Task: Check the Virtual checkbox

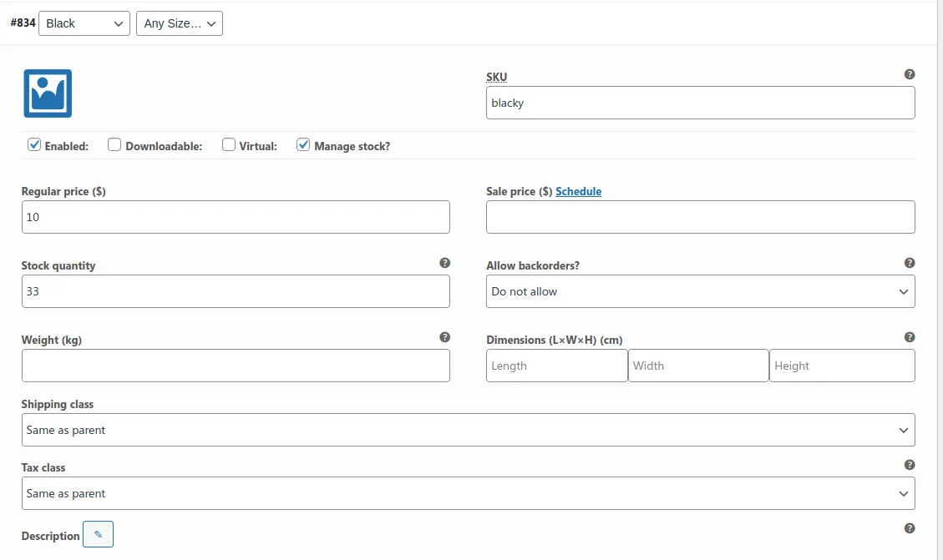Action: click(x=229, y=145)
